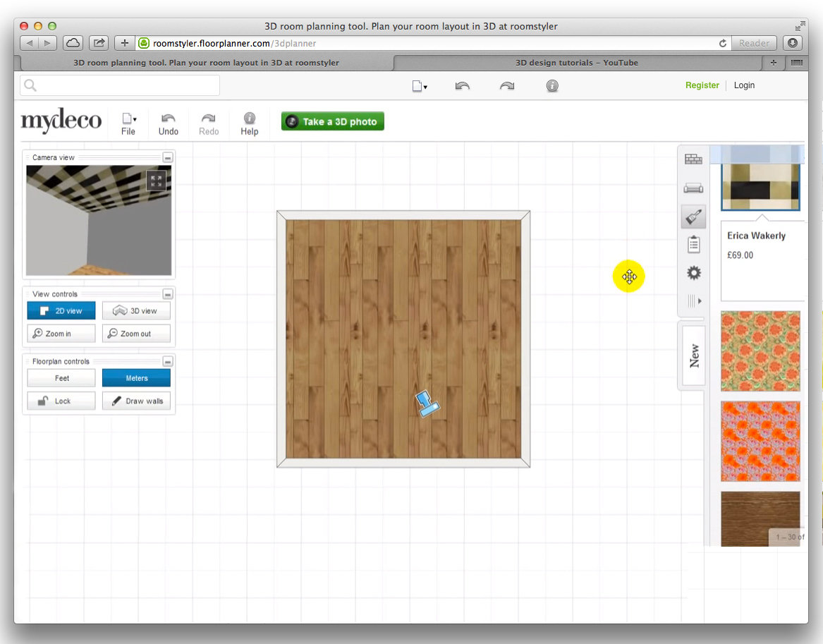Screen dimensions: 823x644
Task: Open the settings gear in sidebar
Action: [x=693, y=273]
